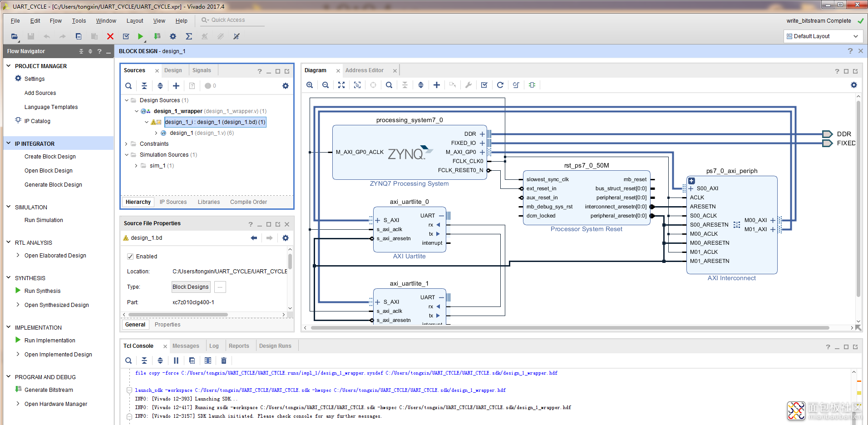Click the Sigma report icon in toolbar
The image size is (868, 425).
tap(189, 36)
